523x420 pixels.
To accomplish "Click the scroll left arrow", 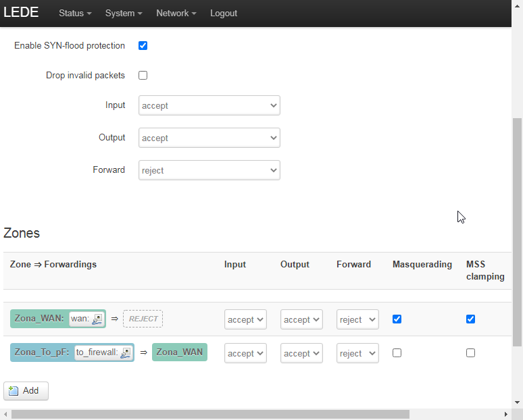I will tap(5, 415).
